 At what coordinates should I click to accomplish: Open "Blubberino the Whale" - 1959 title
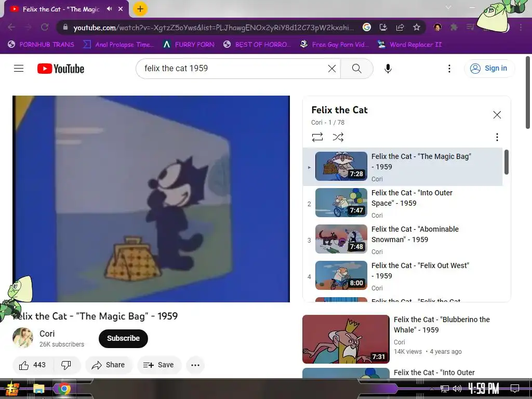442,325
